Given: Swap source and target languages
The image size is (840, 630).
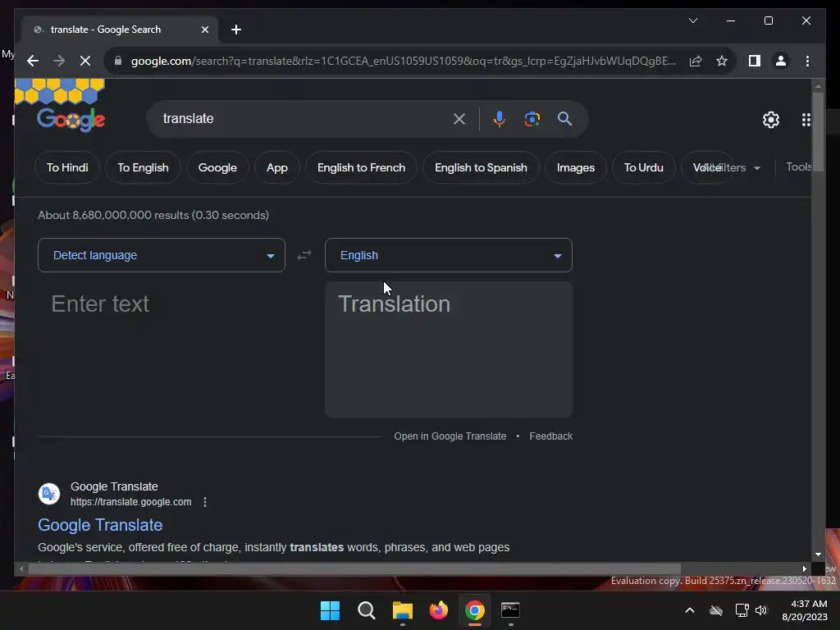Looking at the screenshot, I should pyautogui.click(x=304, y=255).
